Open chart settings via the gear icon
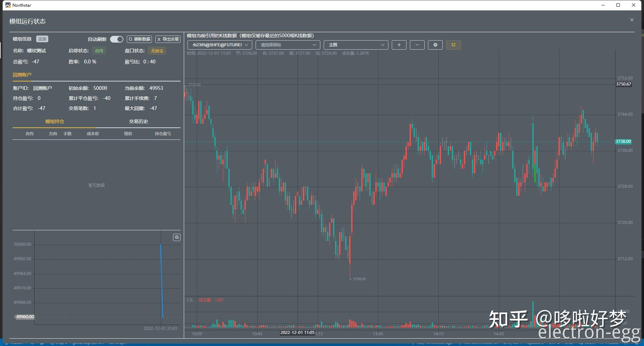The height and width of the screenshot is (346, 644). tap(435, 45)
